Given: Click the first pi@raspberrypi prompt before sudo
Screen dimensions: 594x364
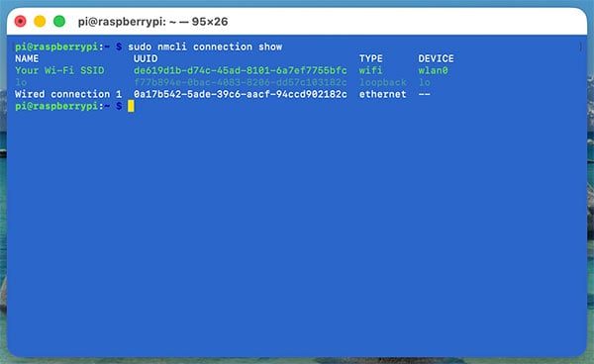Looking at the screenshot, I should point(68,46).
